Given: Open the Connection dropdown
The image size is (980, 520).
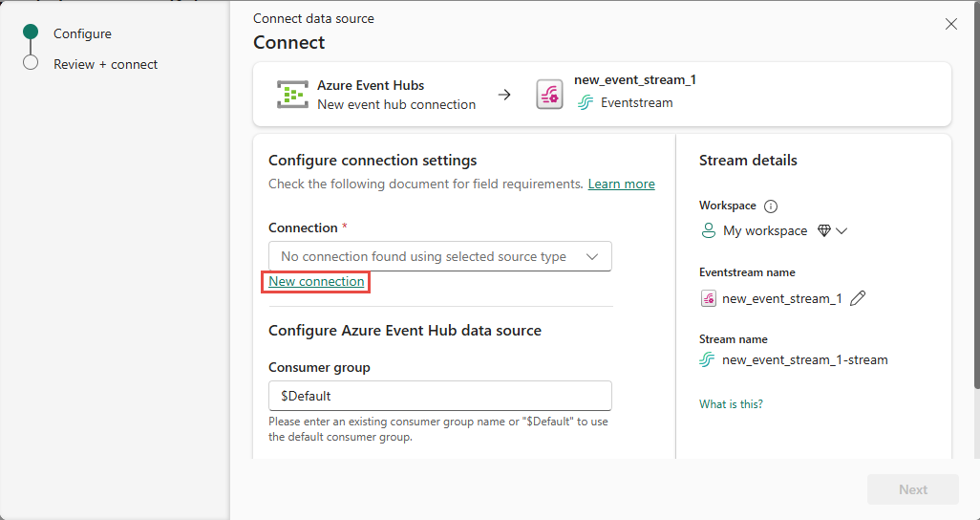Looking at the screenshot, I should 439,256.
